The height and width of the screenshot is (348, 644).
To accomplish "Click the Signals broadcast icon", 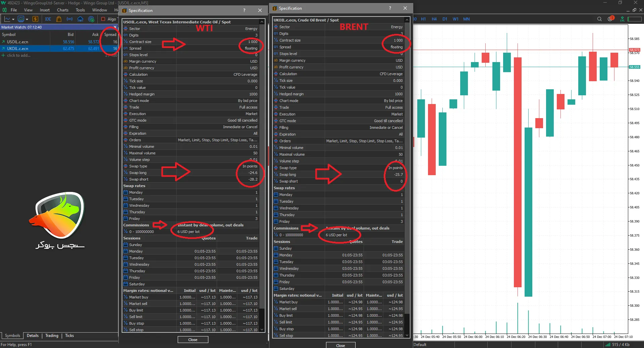I will pyautogui.click(x=69, y=19).
